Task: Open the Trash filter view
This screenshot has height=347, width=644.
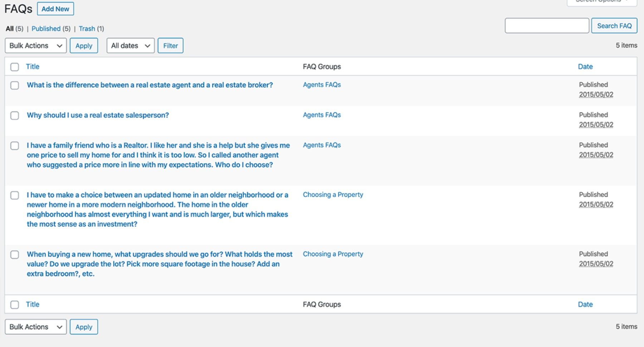Action: pos(87,29)
